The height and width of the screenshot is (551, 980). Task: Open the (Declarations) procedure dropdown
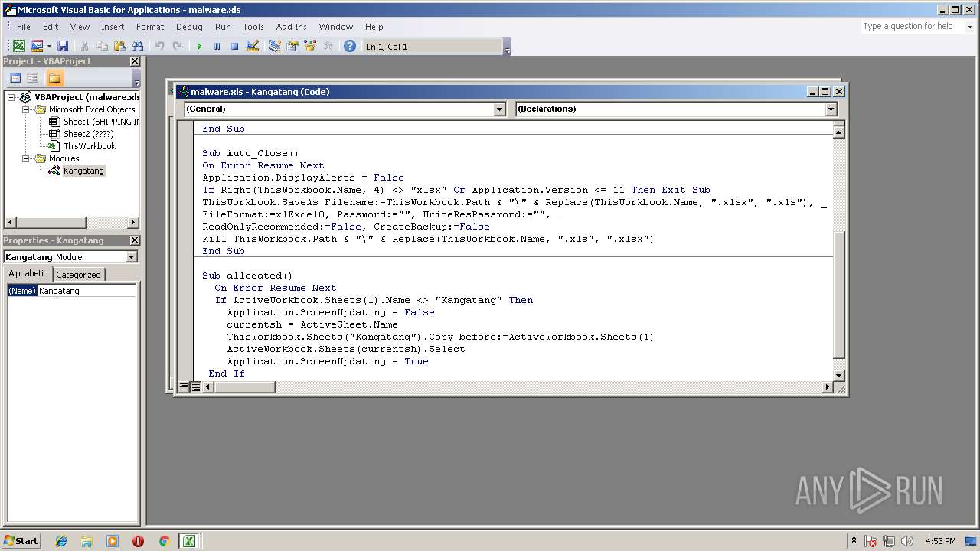point(831,109)
